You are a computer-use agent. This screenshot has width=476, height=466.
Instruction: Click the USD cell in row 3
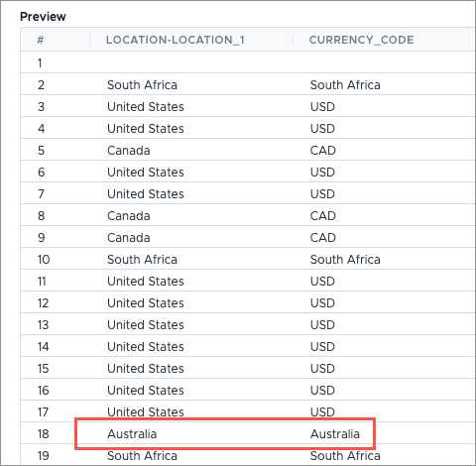322,107
